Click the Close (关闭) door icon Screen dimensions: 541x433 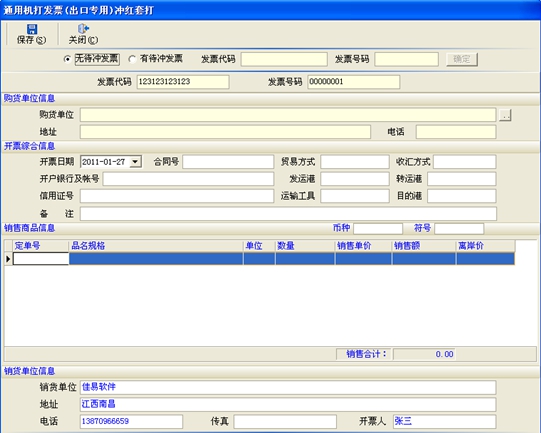click(x=83, y=29)
